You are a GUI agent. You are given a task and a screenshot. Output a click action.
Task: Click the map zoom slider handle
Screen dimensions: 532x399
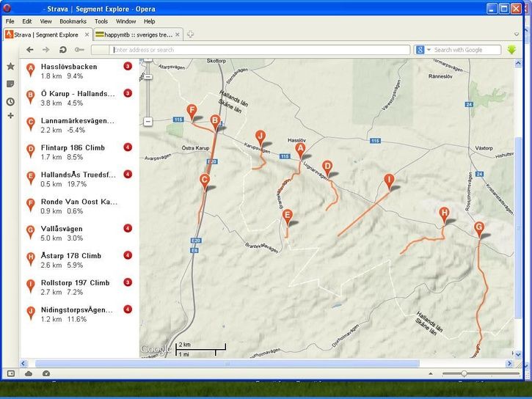coord(148,77)
